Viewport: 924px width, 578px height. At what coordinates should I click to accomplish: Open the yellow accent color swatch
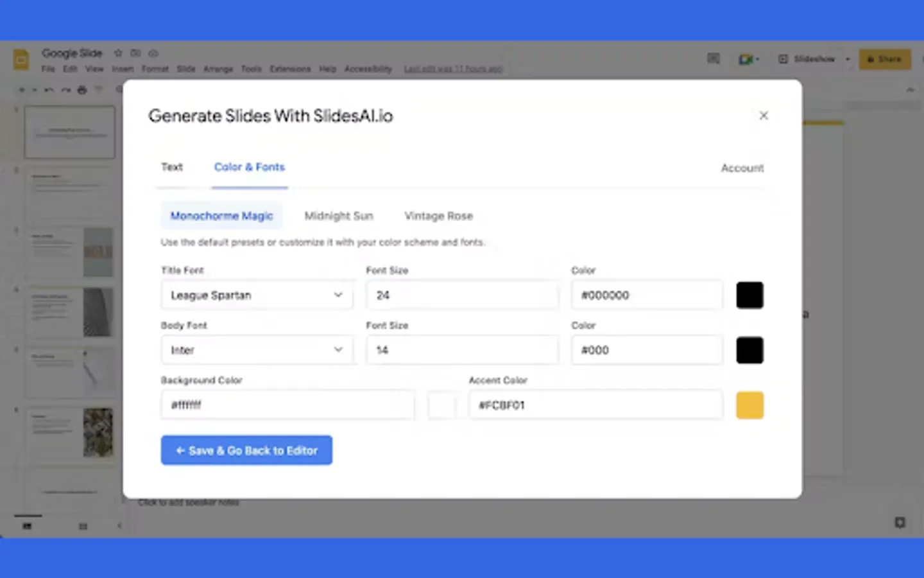749,405
